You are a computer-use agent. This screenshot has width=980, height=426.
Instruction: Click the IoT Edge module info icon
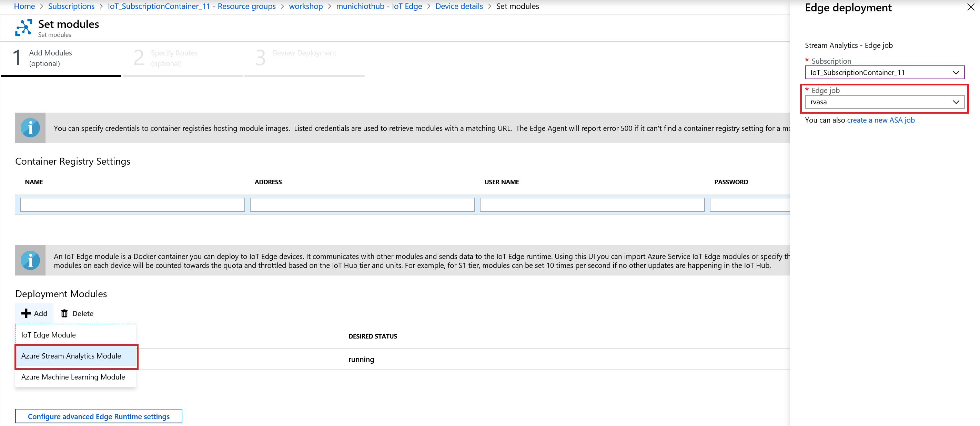30,261
